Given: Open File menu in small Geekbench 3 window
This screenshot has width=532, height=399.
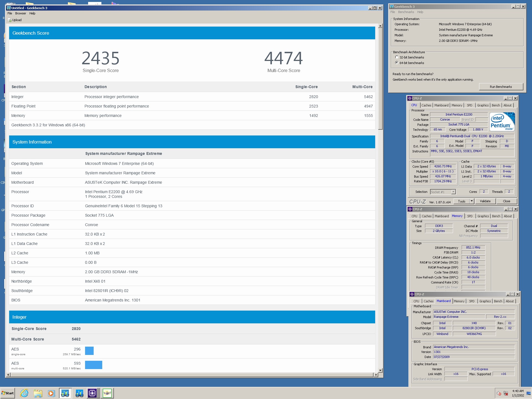Looking at the screenshot, I should coord(393,12).
